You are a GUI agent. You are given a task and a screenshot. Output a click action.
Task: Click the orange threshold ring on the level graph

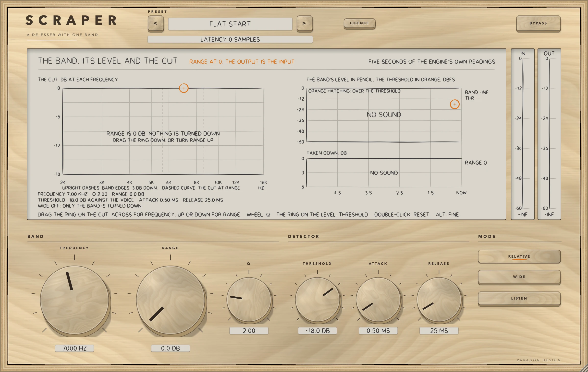tap(455, 104)
